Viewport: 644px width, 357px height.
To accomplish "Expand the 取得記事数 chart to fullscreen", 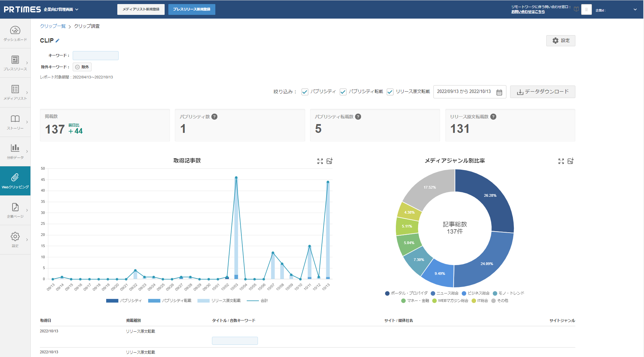I will point(320,161).
